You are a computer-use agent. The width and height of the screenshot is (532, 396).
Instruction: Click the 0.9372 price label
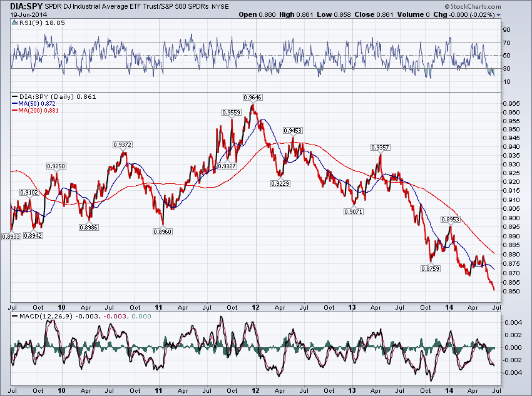(122, 145)
